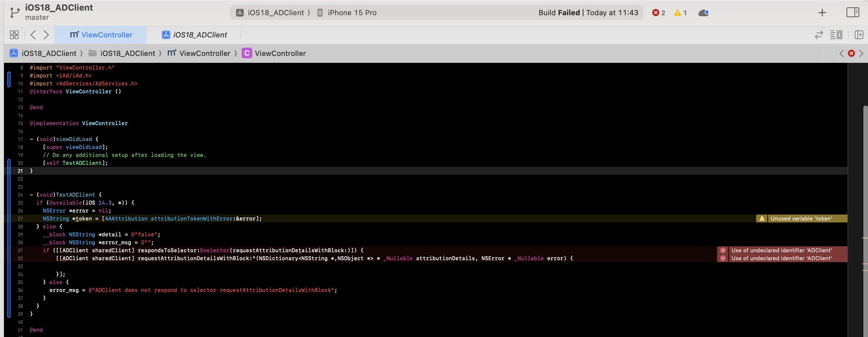This screenshot has height=337, width=868.
Task: Click iOS18_ADClient project in the jump bar
Action: pyautogui.click(x=43, y=53)
